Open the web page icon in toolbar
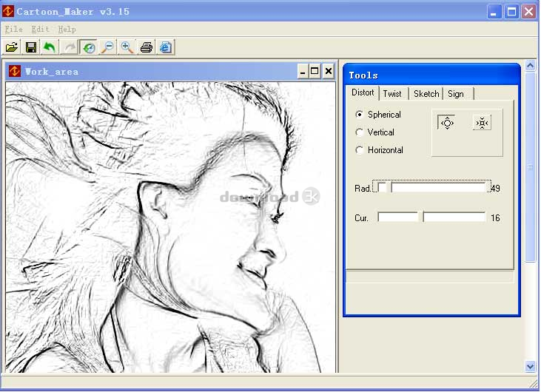541x392 pixels. point(166,47)
